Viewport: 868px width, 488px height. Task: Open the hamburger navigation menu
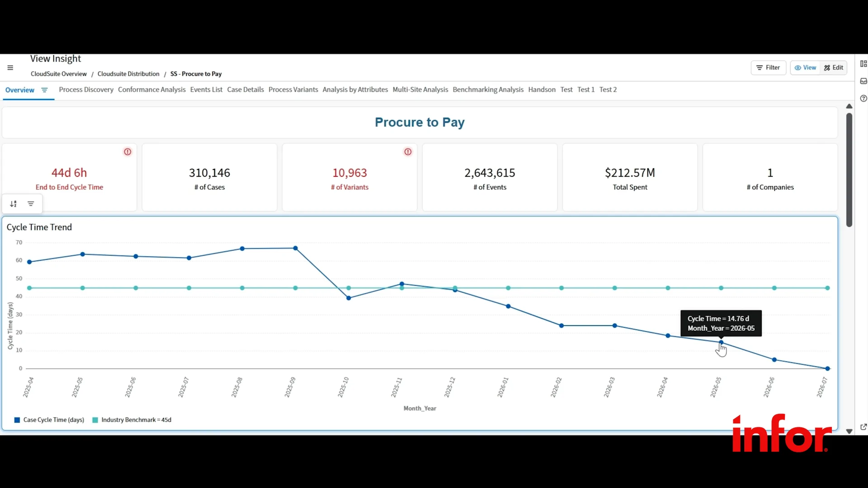(x=10, y=68)
